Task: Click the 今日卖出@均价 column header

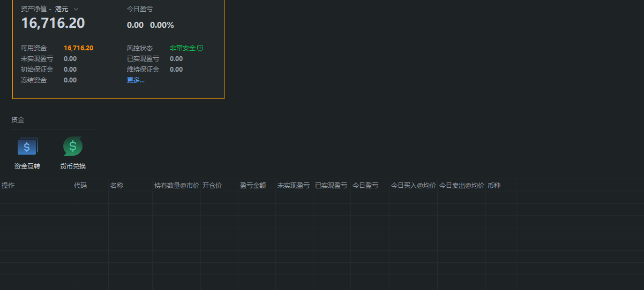Action: click(462, 186)
